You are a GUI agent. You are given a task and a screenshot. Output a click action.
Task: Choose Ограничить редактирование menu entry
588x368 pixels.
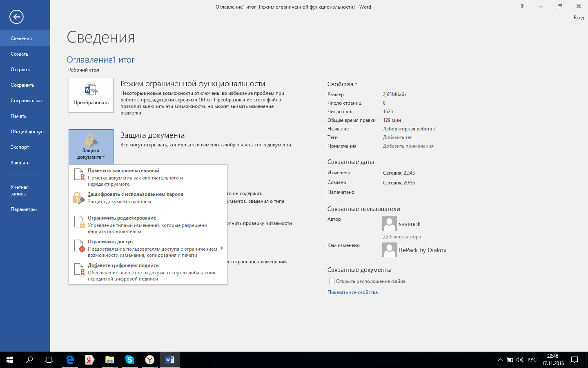148,224
